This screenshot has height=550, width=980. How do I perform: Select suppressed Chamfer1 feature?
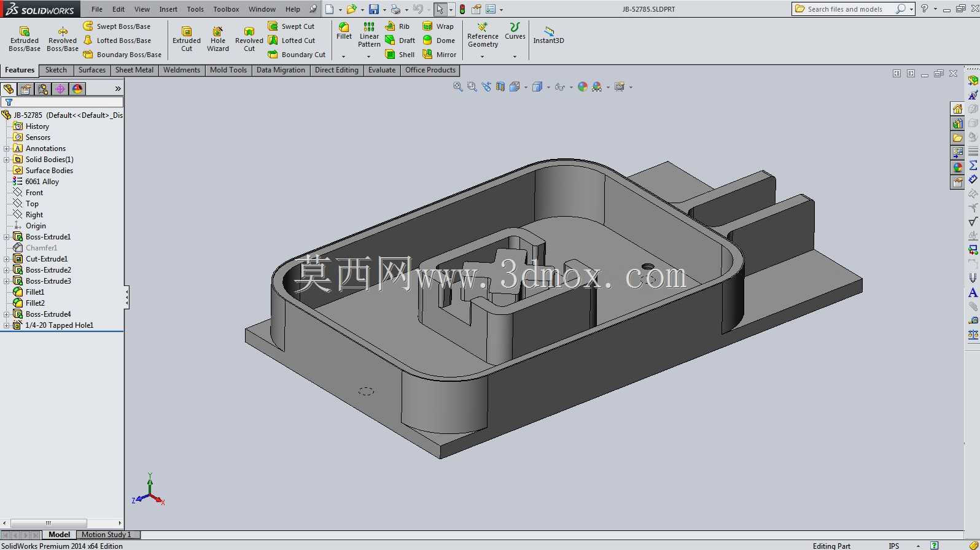pos(41,248)
